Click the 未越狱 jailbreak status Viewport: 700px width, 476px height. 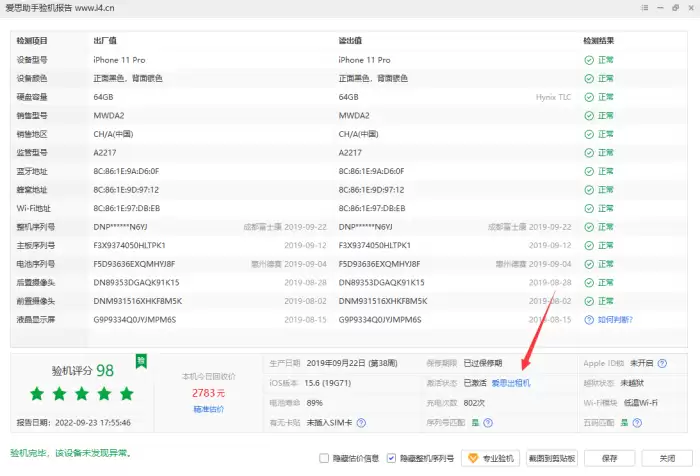click(632, 383)
